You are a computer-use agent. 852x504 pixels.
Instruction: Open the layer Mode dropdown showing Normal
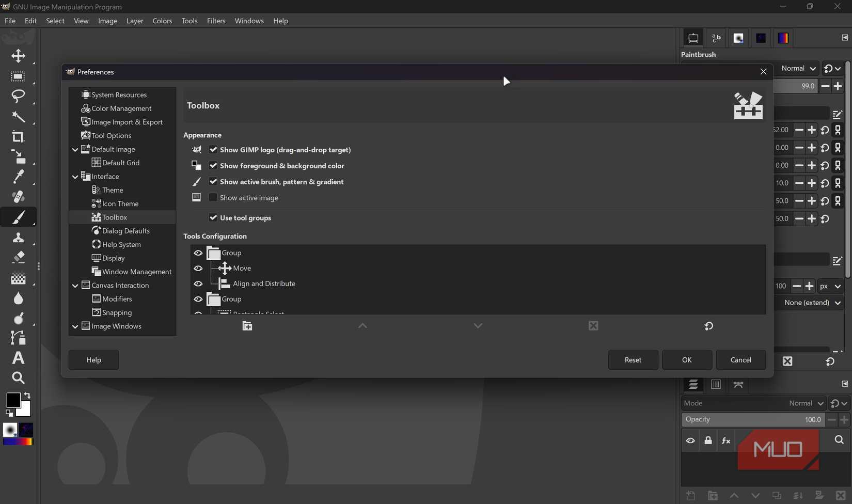coord(806,403)
